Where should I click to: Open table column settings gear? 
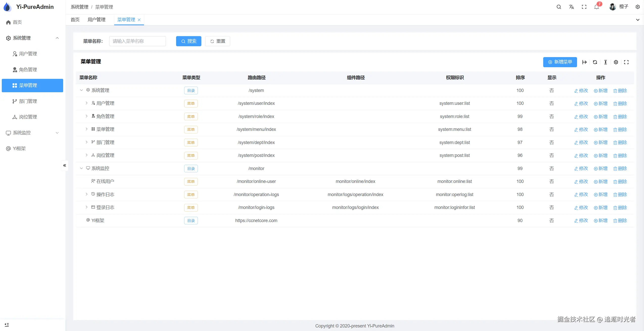616,62
